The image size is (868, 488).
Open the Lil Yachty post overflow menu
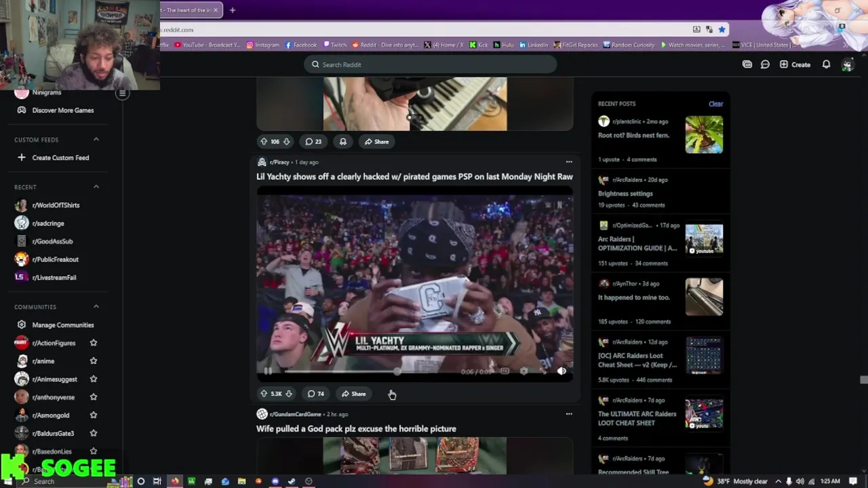pyautogui.click(x=569, y=162)
